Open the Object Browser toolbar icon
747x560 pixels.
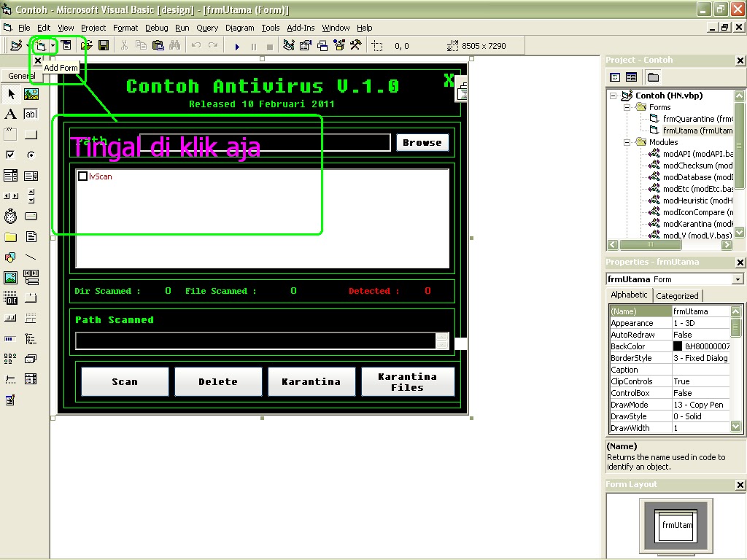339,46
